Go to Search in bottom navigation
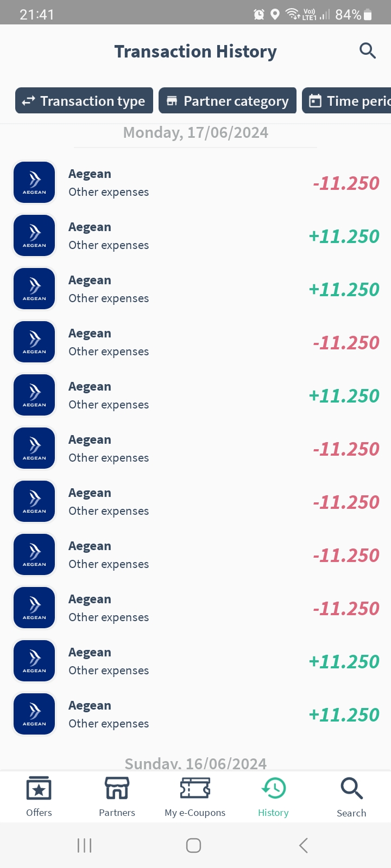This screenshot has height=868, width=391. click(x=351, y=797)
